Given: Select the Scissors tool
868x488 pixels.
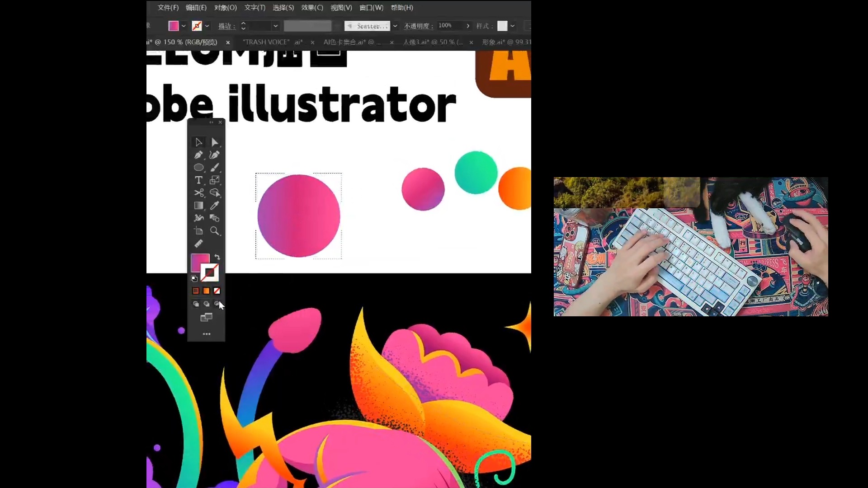Looking at the screenshot, I should [x=198, y=193].
